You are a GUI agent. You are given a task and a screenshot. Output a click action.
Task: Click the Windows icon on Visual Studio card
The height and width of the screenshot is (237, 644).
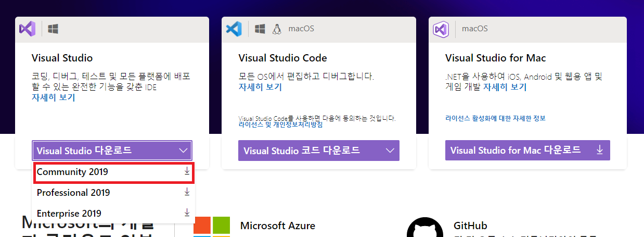(53, 29)
